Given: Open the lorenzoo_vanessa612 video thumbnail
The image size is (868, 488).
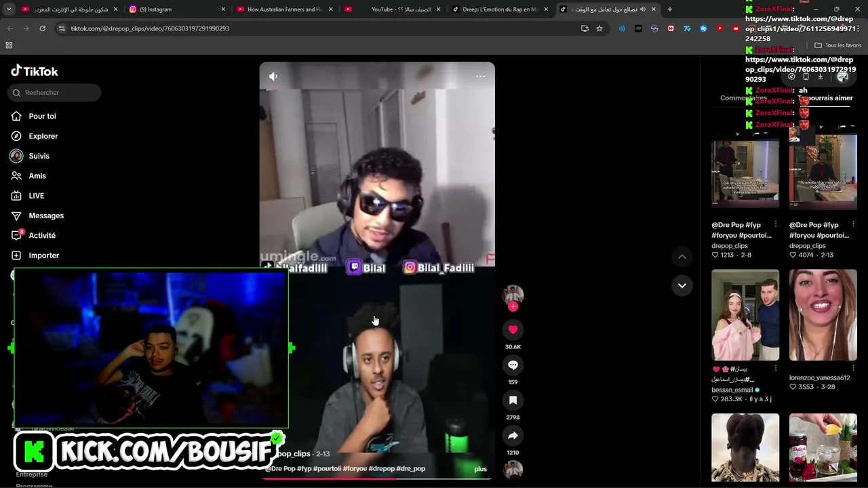Looking at the screenshot, I should coord(823,315).
